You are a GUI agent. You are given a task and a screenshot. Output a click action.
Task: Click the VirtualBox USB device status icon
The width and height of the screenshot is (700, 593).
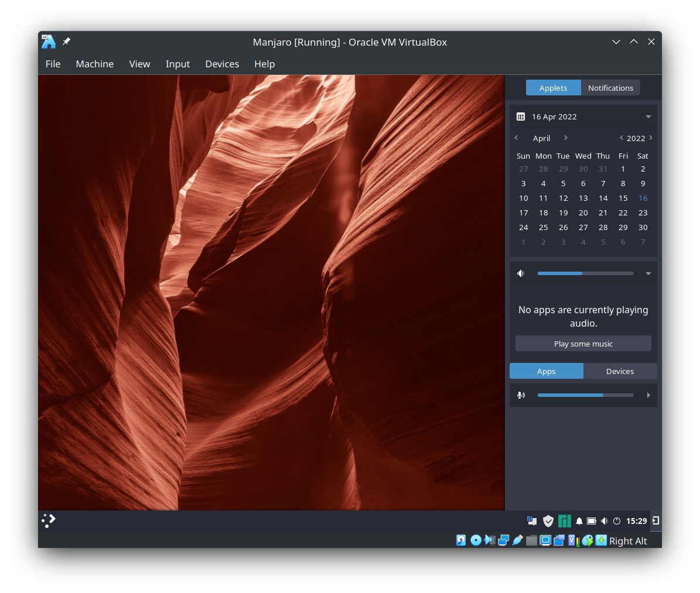(x=517, y=540)
